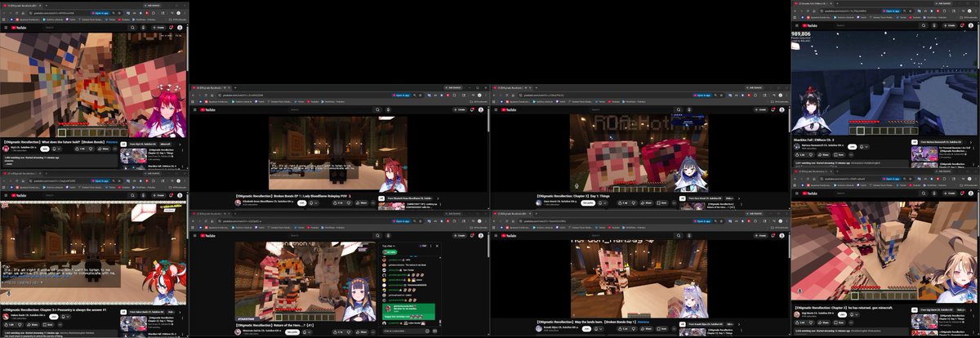Image resolution: width=980 pixels, height=338 pixels.
Task: Click Create button in Ina window
Action: (x=460, y=236)
